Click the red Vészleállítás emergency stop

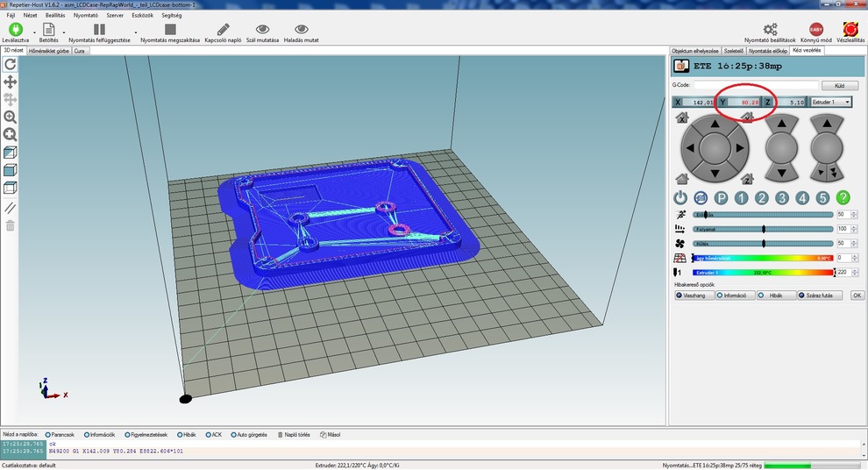coord(850,30)
